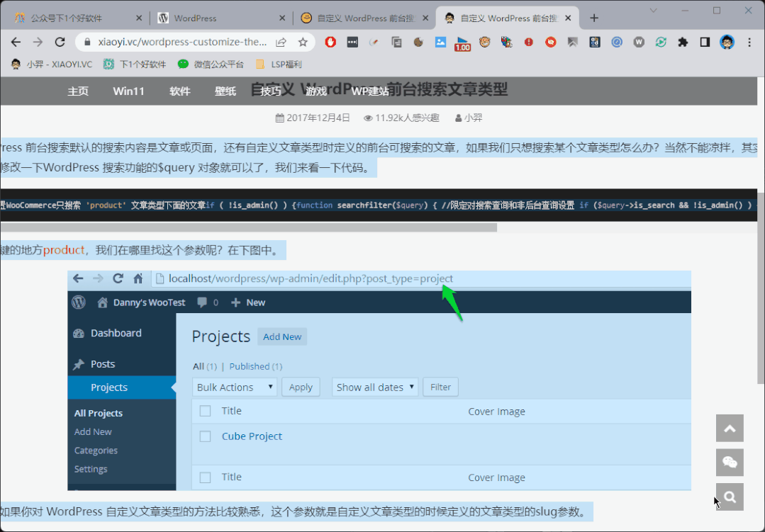Reload the page with the refresh icon
The height and width of the screenshot is (532, 765).
(x=60, y=43)
